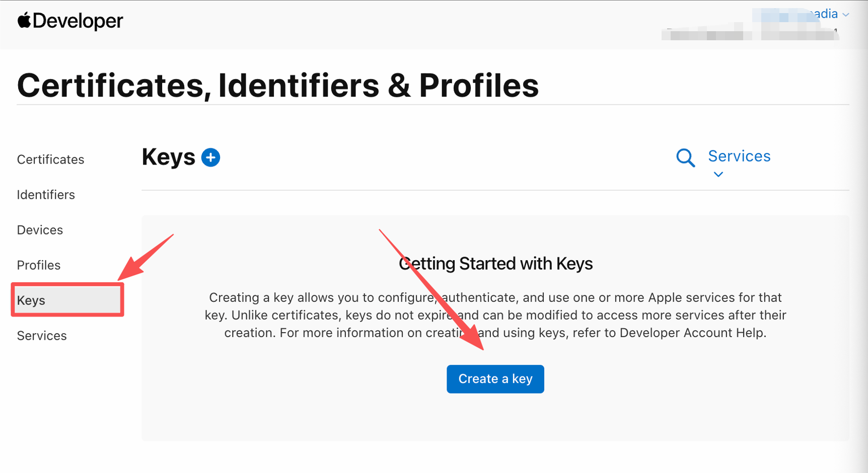The height and width of the screenshot is (473, 868).
Task: Open Certificates in the sidebar
Action: coord(50,160)
